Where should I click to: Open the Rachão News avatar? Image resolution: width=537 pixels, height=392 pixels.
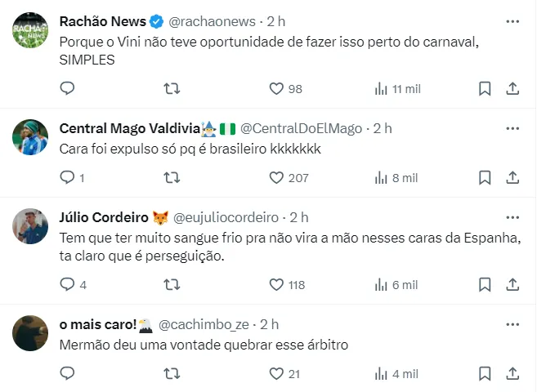[29, 30]
